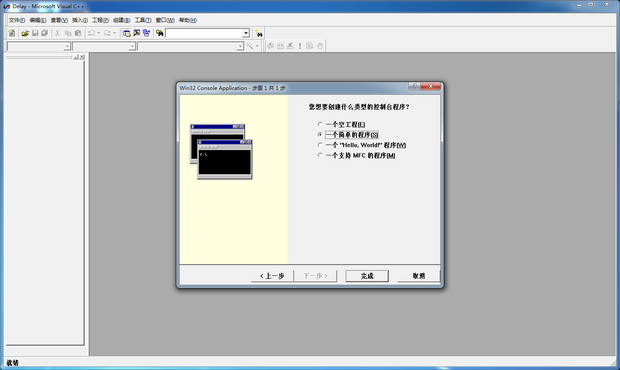Open the 帮助 menu
Image resolution: width=620 pixels, height=370 pixels.
(187, 20)
